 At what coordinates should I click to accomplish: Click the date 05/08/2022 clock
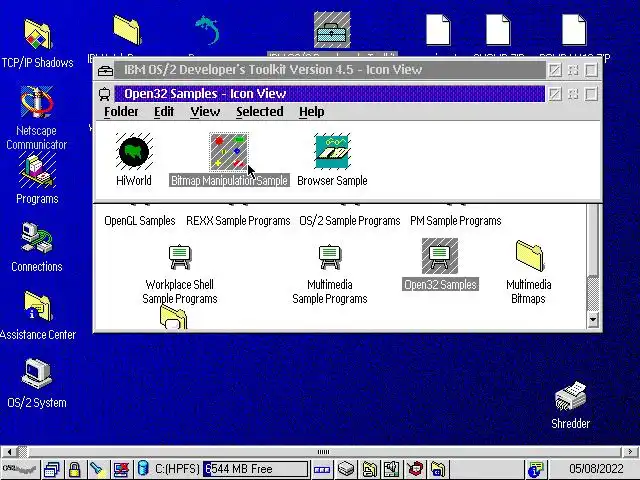click(596, 469)
